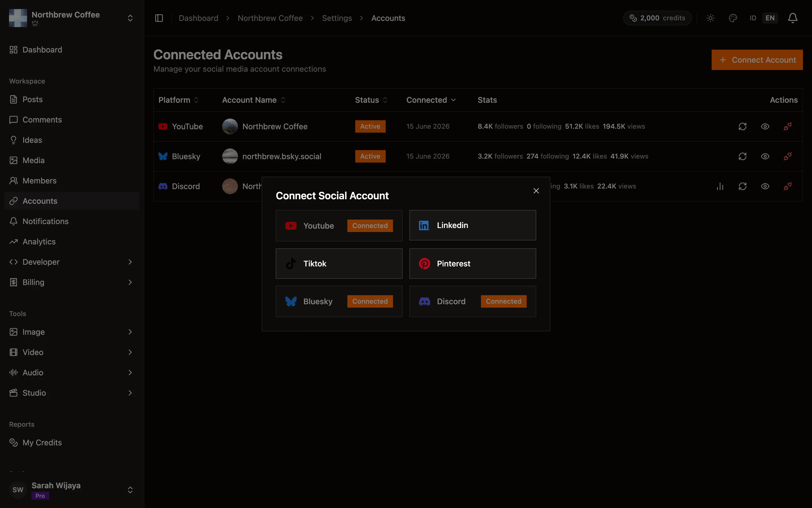Expand the Audio tools section
The width and height of the screenshot is (812, 508).
tap(72, 373)
